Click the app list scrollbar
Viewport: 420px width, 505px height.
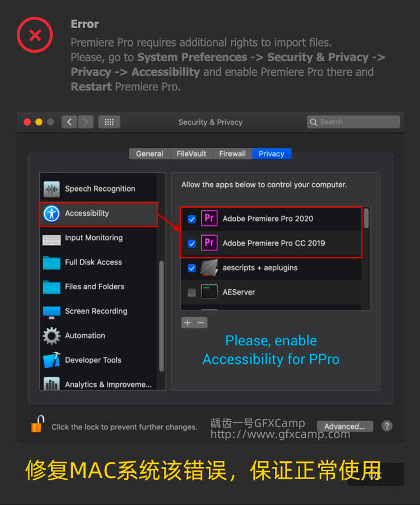(x=367, y=218)
